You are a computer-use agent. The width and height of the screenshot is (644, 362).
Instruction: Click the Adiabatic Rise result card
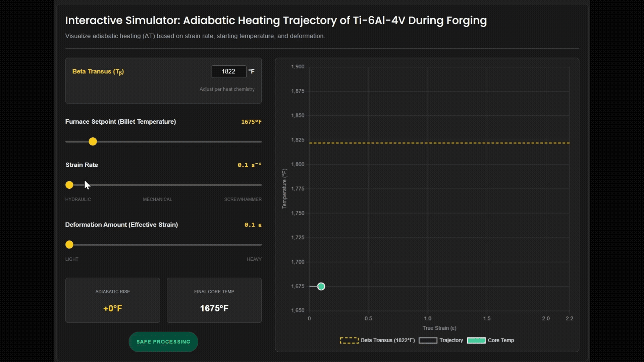coord(113,300)
